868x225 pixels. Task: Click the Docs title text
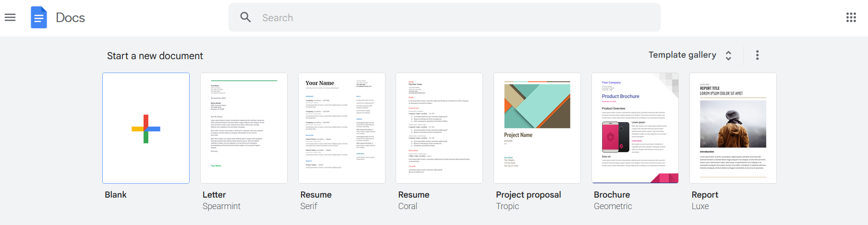71,18
